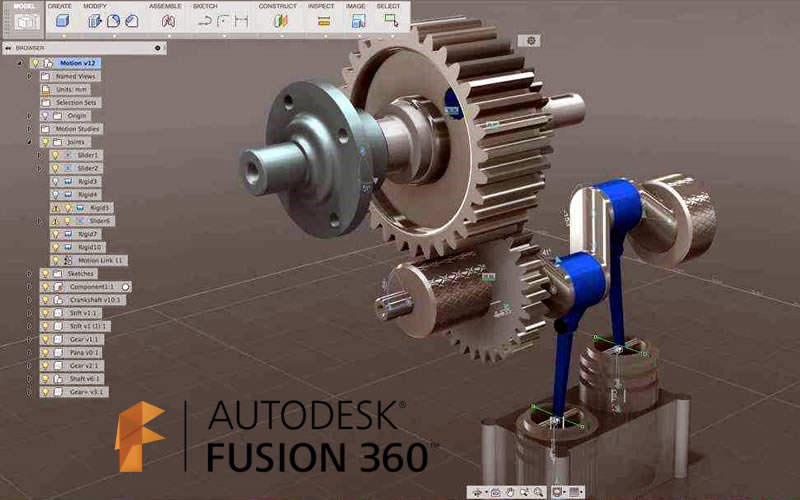Click the Create box tool icon
Viewport: 800px width, 500px height.
coord(62,21)
